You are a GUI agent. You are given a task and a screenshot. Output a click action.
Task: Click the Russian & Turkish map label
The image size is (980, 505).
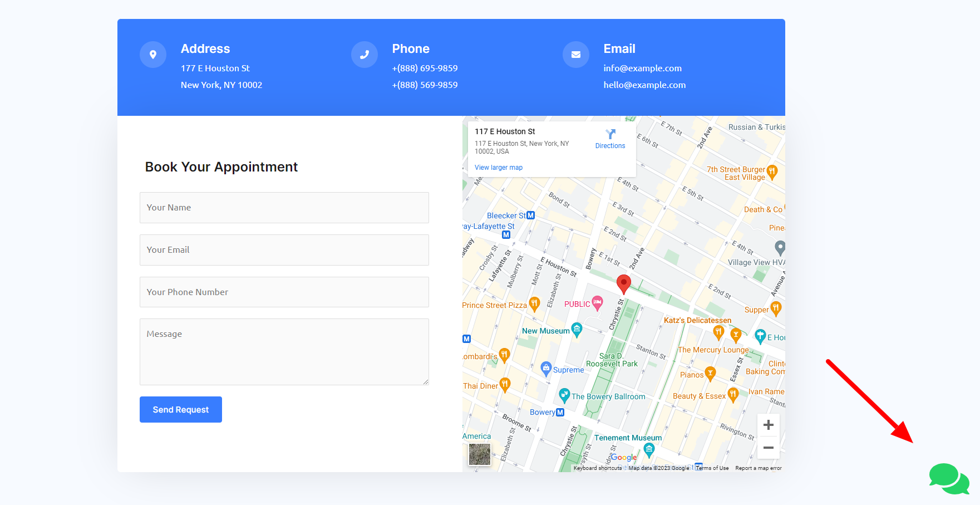point(757,127)
